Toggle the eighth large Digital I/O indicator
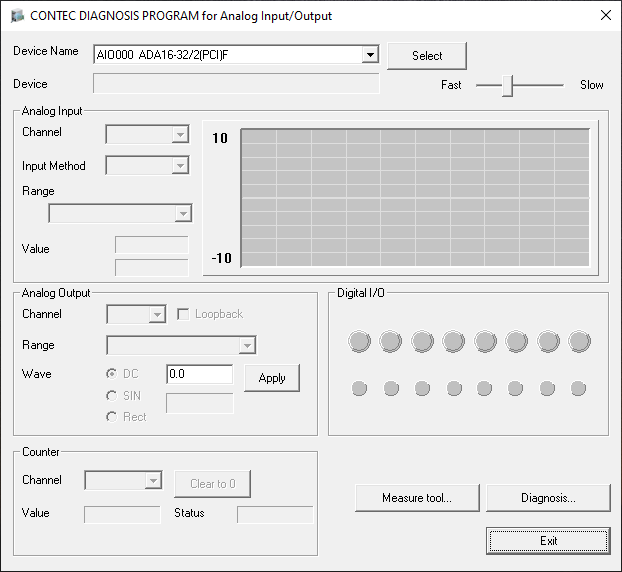Screen dimensions: 622x572 [x=580, y=341]
